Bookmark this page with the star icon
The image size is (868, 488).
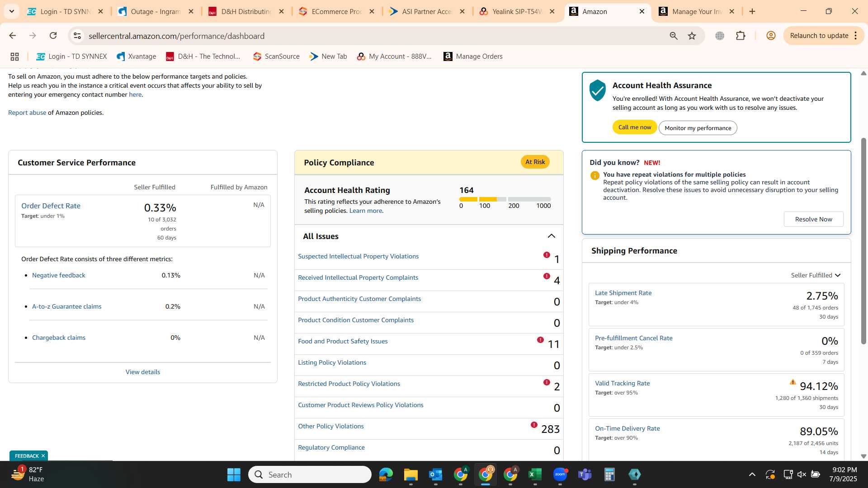tap(692, 36)
